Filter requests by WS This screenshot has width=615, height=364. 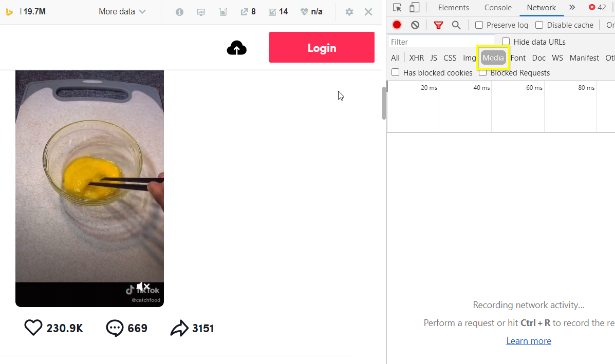point(557,58)
